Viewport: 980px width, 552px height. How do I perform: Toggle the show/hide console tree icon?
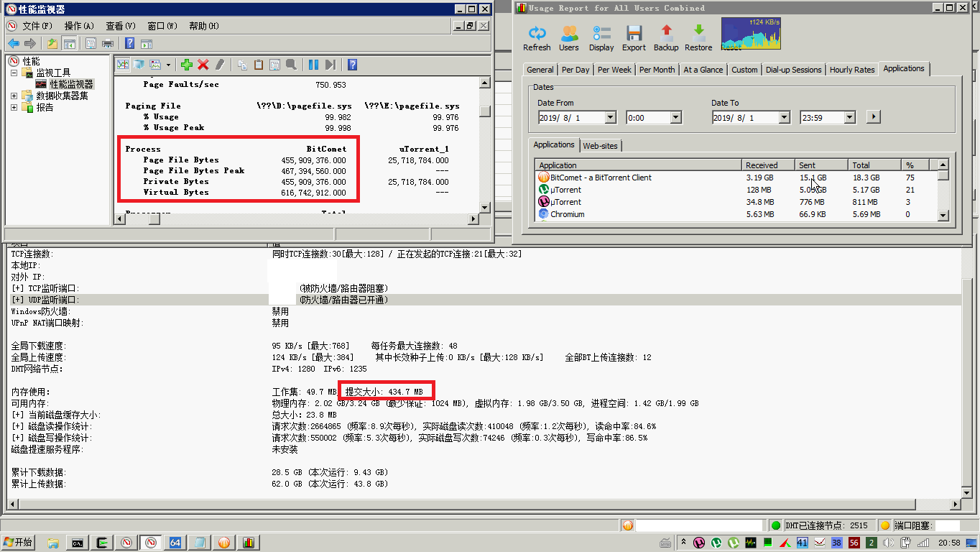click(70, 43)
